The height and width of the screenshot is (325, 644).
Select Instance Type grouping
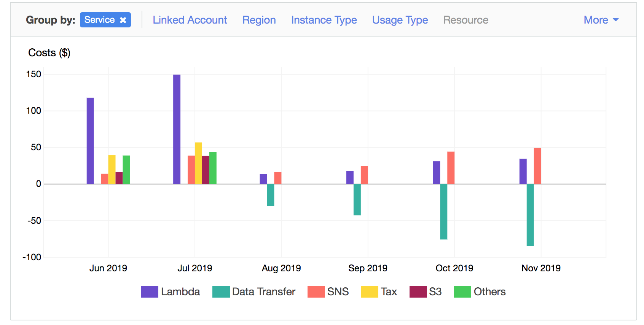324,20
